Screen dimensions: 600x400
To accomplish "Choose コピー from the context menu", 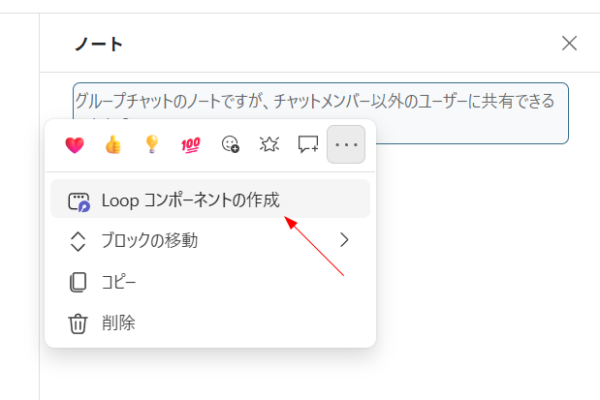I will [118, 282].
